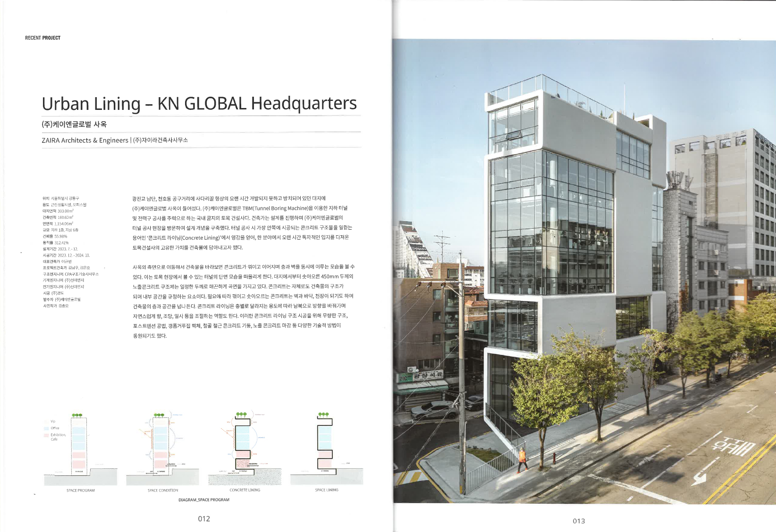The height and width of the screenshot is (532, 776).
Task: Click the phrase 'TBM(Tunnel Boring Machine)'
Action: tap(275, 208)
